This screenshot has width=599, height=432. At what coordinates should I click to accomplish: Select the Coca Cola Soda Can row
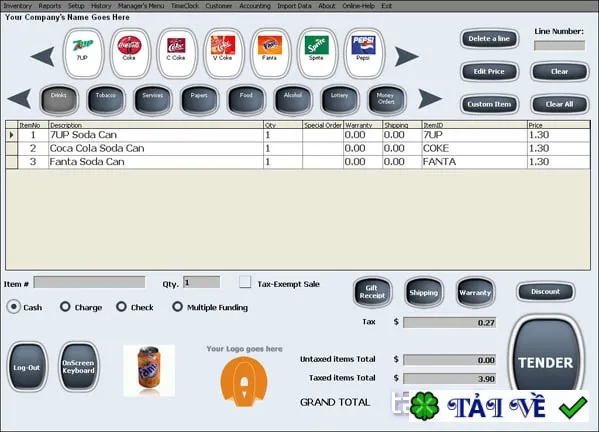(x=298, y=148)
